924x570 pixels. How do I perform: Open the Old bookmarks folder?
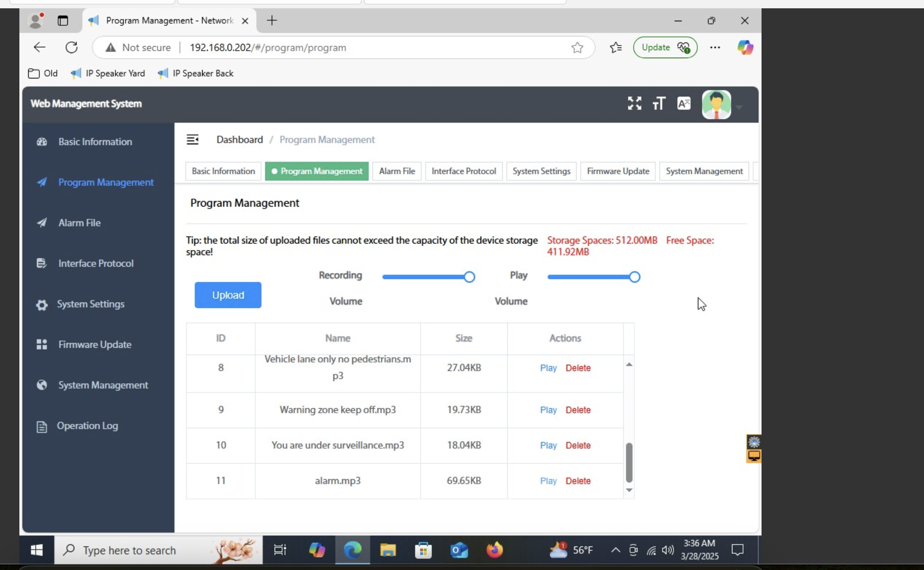(43, 73)
